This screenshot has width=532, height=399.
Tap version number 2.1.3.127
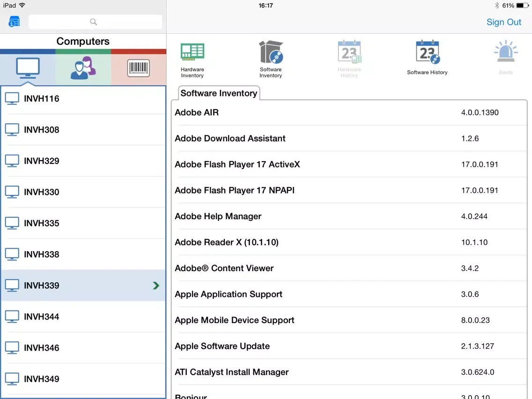pos(477,346)
